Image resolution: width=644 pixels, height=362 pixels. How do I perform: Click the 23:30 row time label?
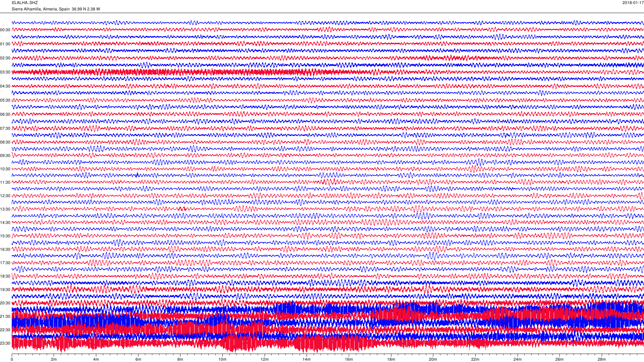pos(5,343)
